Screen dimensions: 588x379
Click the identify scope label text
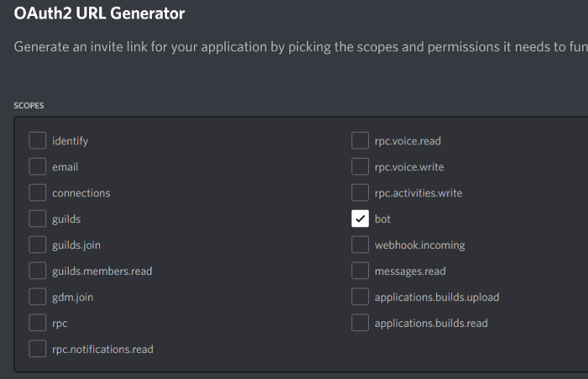point(70,141)
